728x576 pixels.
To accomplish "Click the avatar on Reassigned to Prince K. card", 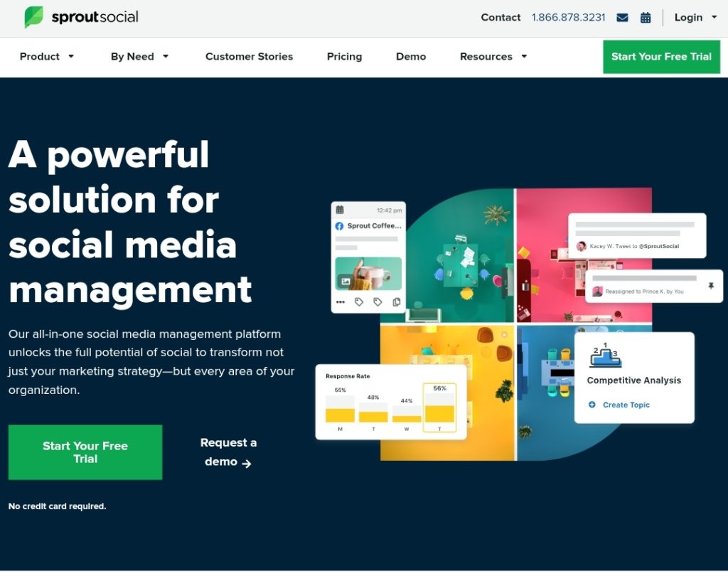I will 597,292.
